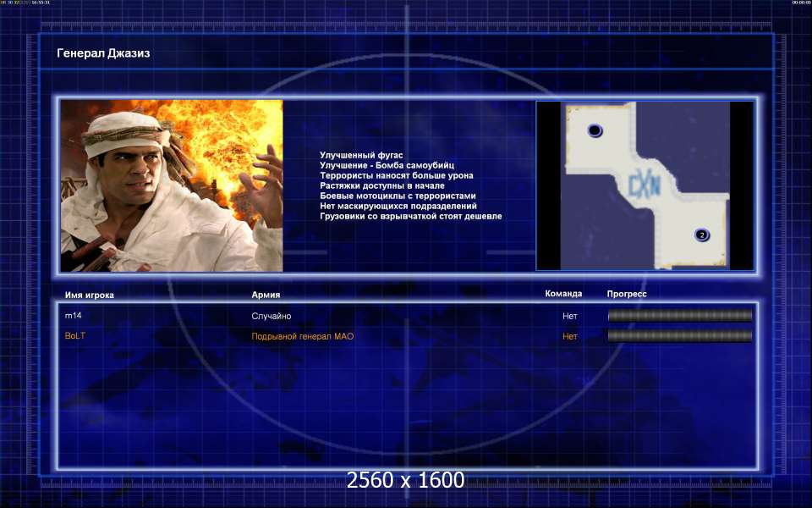Click the loading progress bar for m14

point(679,316)
